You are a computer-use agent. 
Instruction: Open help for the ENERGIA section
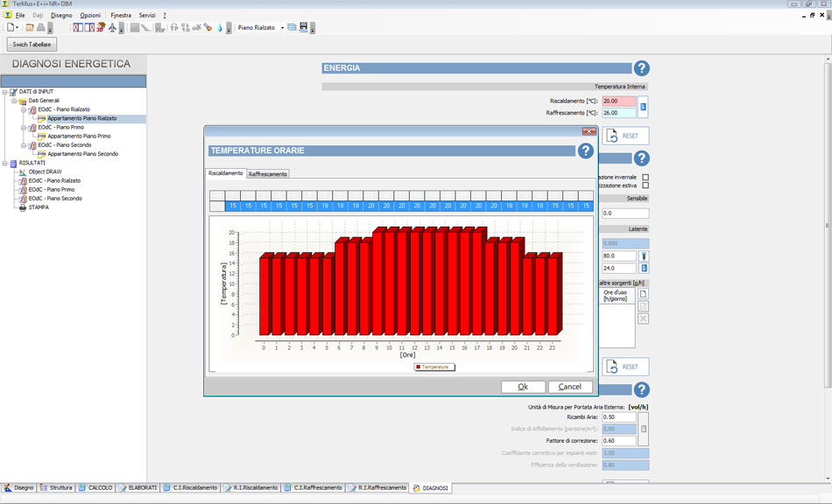tap(641, 68)
